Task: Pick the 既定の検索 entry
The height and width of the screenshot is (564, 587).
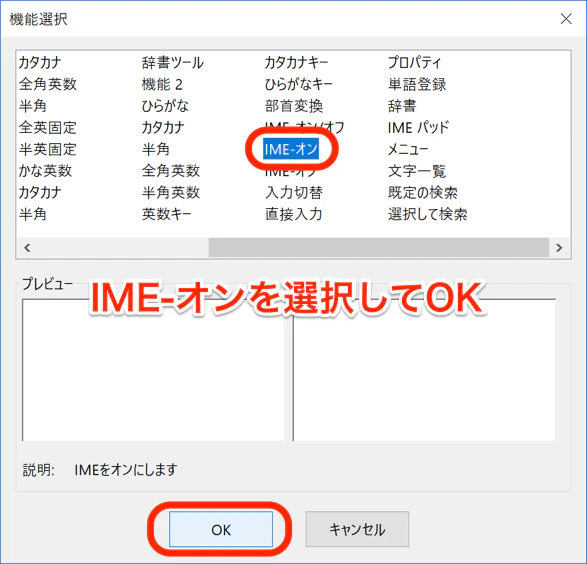Action: point(423,192)
